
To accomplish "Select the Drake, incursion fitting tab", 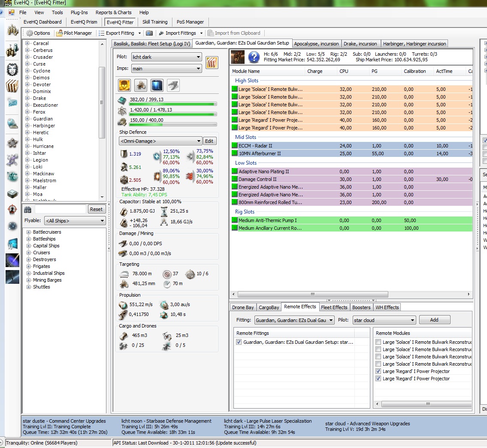I will (360, 43).
